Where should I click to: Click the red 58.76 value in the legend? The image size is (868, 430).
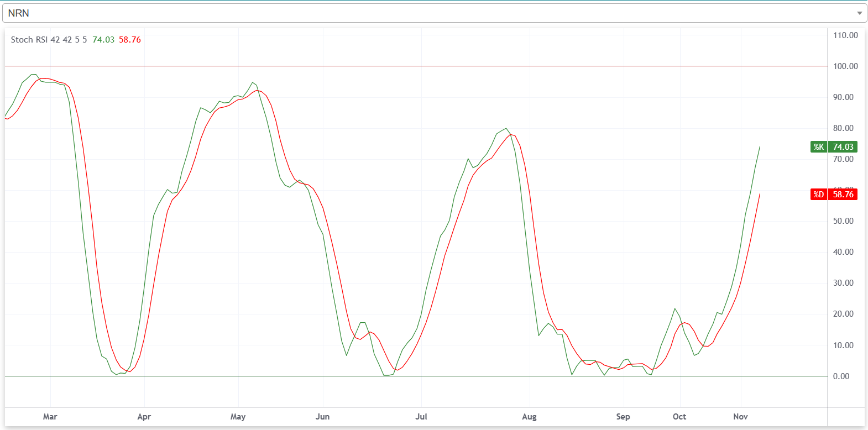click(130, 40)
